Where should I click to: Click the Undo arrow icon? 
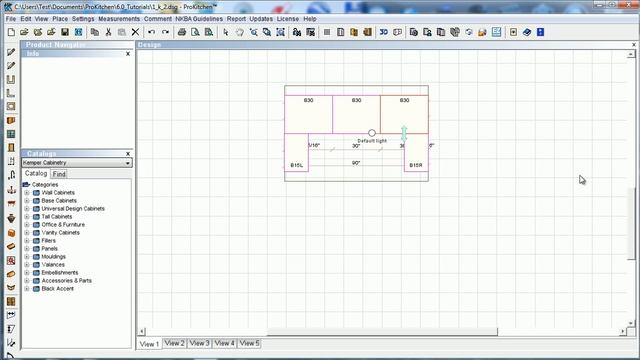(152, 32)
